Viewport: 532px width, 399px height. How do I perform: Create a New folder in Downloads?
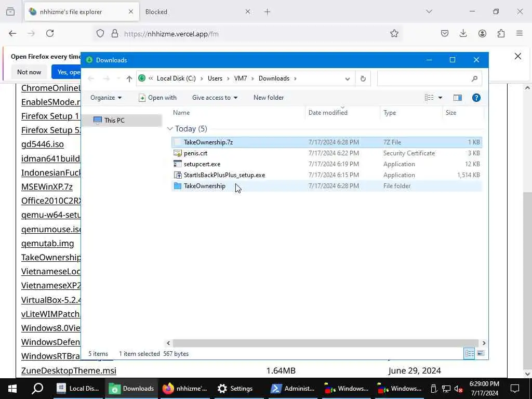coord(269,98)
